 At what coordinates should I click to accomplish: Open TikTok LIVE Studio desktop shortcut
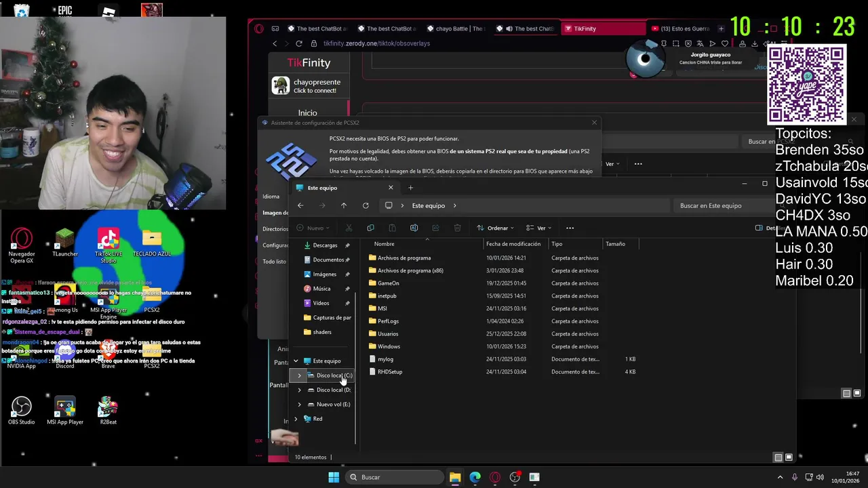coord(108,246)
